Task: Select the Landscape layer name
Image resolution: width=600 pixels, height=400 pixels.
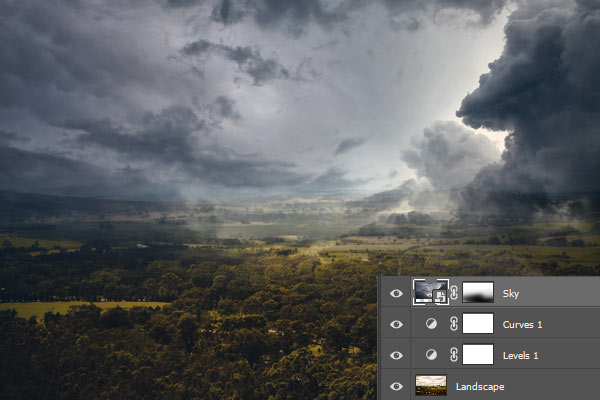Action: (x=480, y=387)
